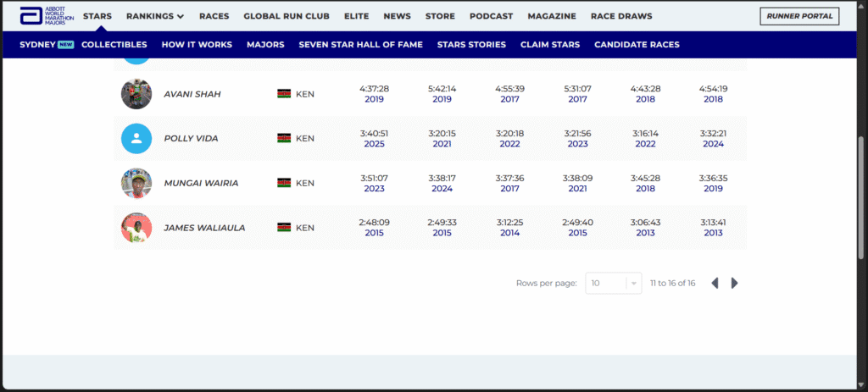Open the Rows per page dropdown

pyautogui.click(x=614, y=284)
